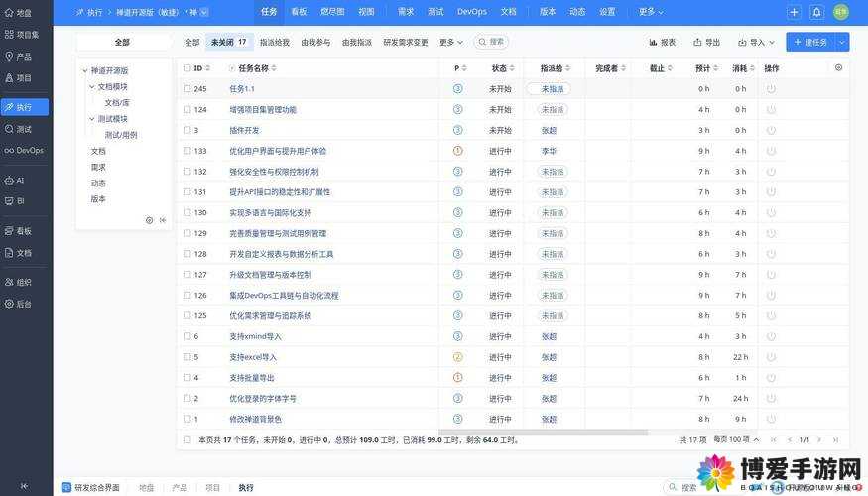This screenshot has width=868, height=496.
Task: Open the 更多 filter dropdown
Action: tap(450, 42)
